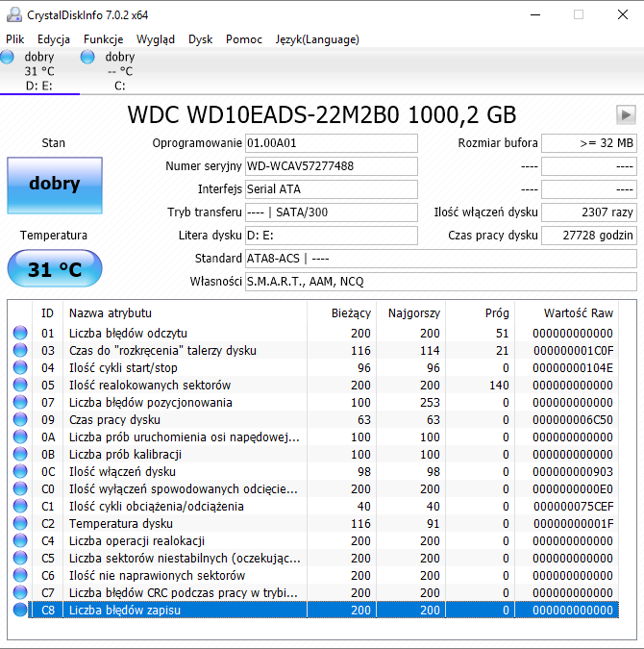The height and width of the screenshot is (649, 644).
Task: Click status orb for attribute C4
Action: pyautogui.click(x=20, y=540)
